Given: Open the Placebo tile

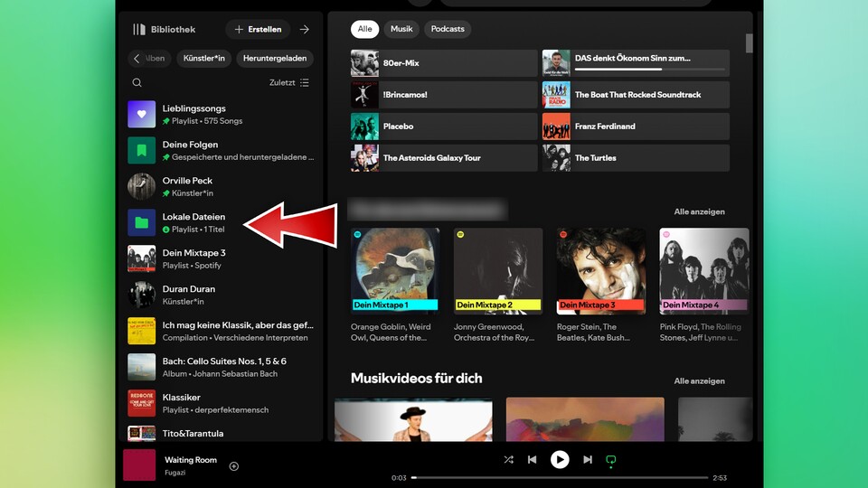Looking at the screenshot, I should tap(444, 127).
